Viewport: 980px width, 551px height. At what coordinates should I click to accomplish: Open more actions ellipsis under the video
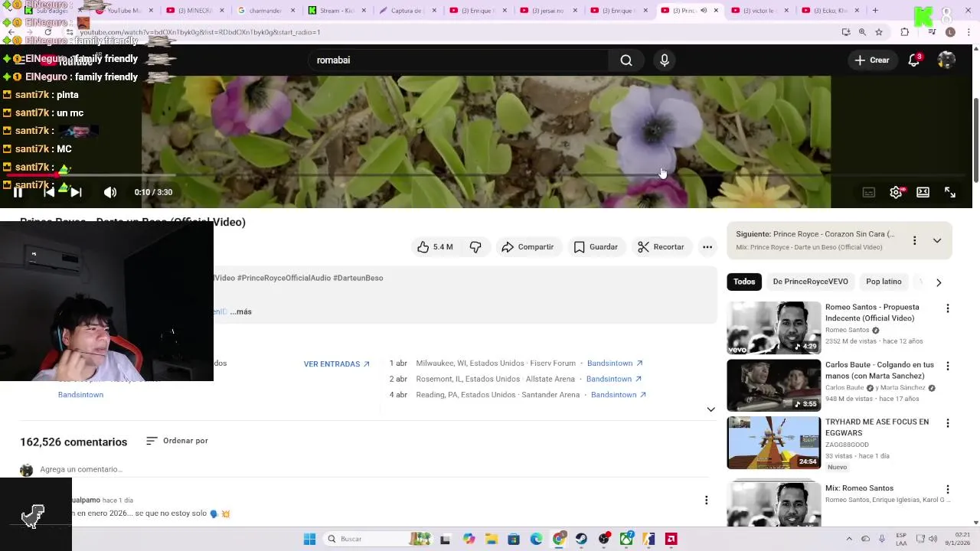pyautogui.click(x=707, y=247)
